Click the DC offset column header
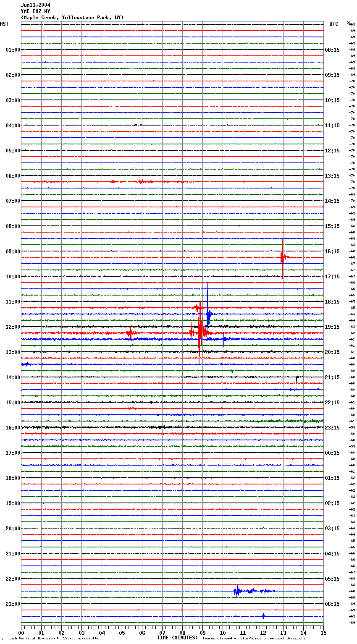This screenshot has height=644, width=357. tap(349, 23)
